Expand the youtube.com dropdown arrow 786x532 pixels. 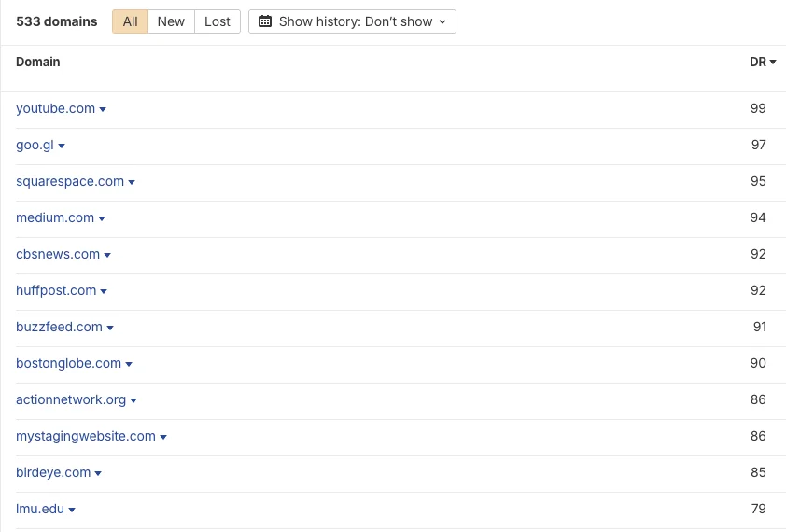(x=103, y=109)
